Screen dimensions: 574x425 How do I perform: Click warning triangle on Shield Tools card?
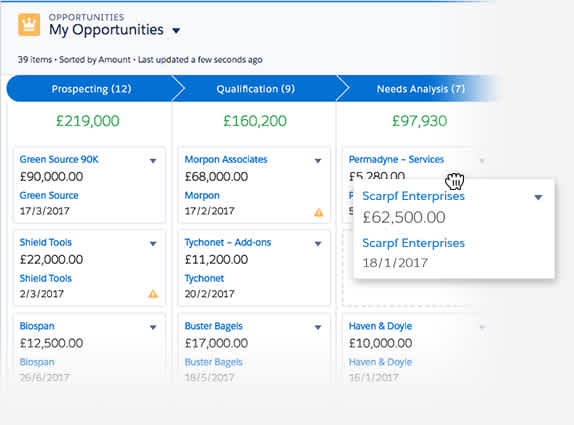pos(153,294)
